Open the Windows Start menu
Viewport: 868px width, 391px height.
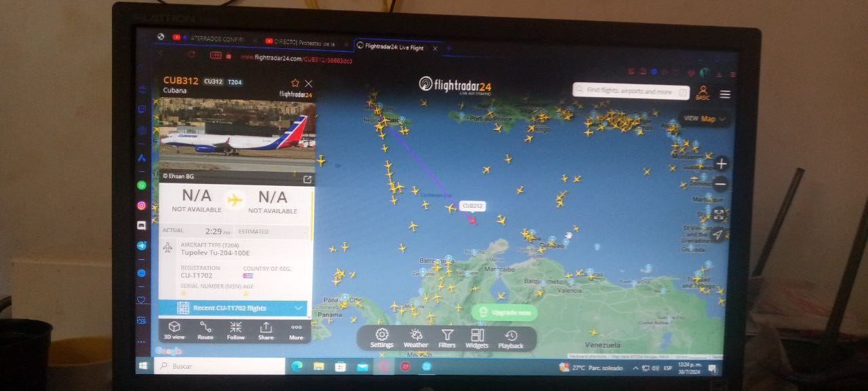[144, 366]
